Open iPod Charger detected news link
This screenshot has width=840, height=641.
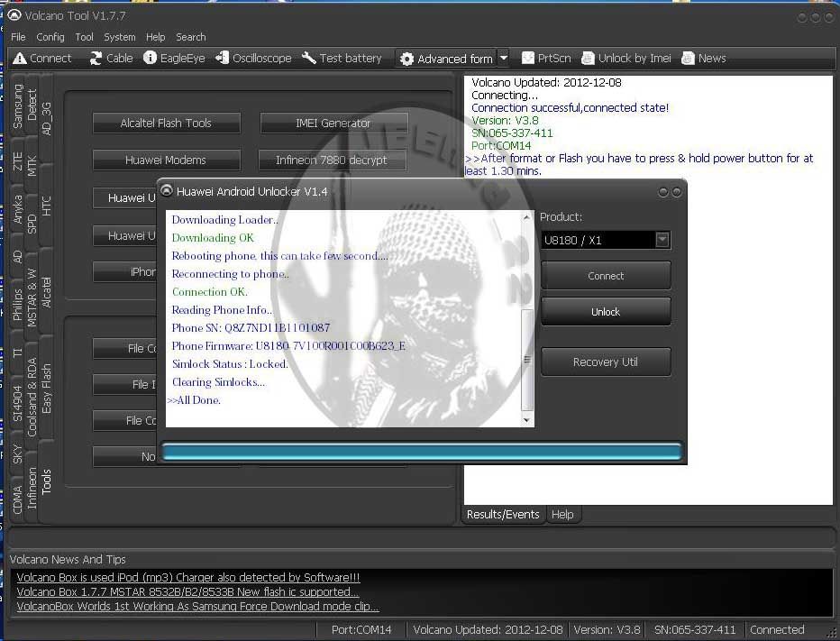click(188, 577)
